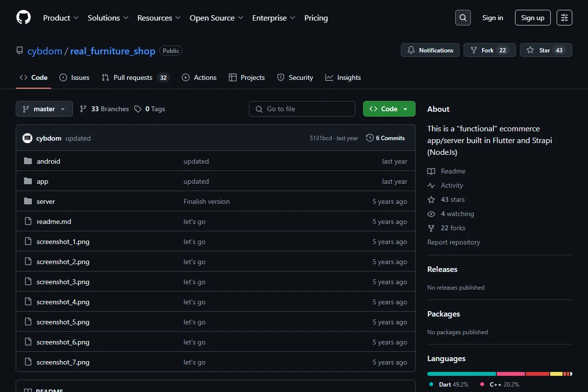This screenshot has width=588, height=392.
Task: Click the search magnifier icon in header
Action: [x=463, y=18]
